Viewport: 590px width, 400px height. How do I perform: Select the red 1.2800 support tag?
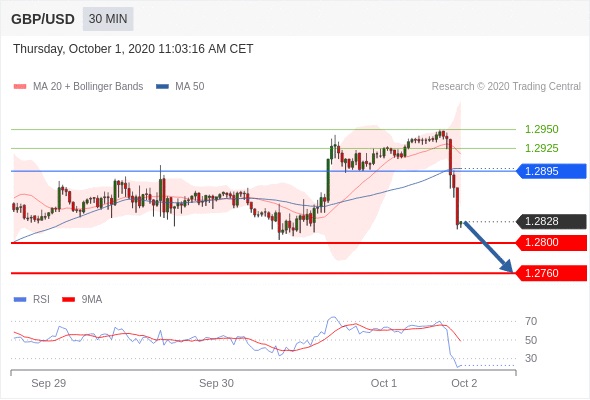[x=551, y=242]
